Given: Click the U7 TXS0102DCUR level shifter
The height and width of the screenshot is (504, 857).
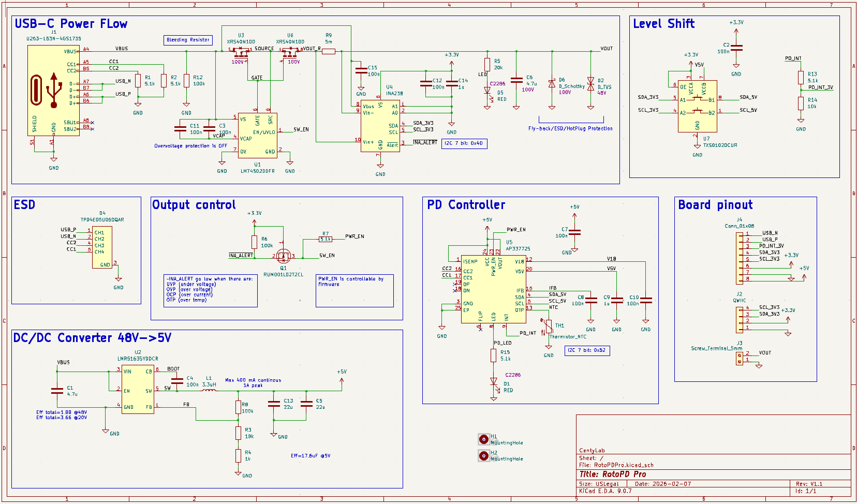Looking at the screenshot, I should pyautogui.click(x=698, y=106).
